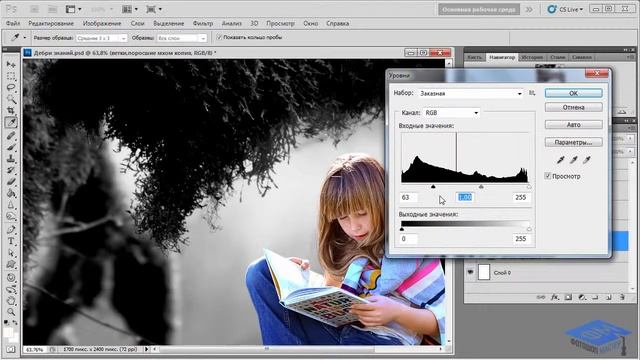Viewport: 640px width, 360px height.
Task: Select the Eraser tool
Action: [x=11, y=182]
